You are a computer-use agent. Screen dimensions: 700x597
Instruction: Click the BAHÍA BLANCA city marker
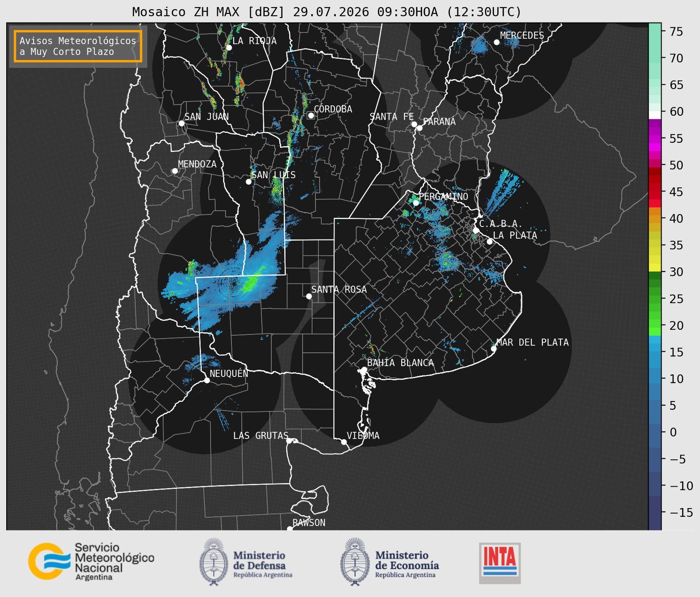(364, 369)
